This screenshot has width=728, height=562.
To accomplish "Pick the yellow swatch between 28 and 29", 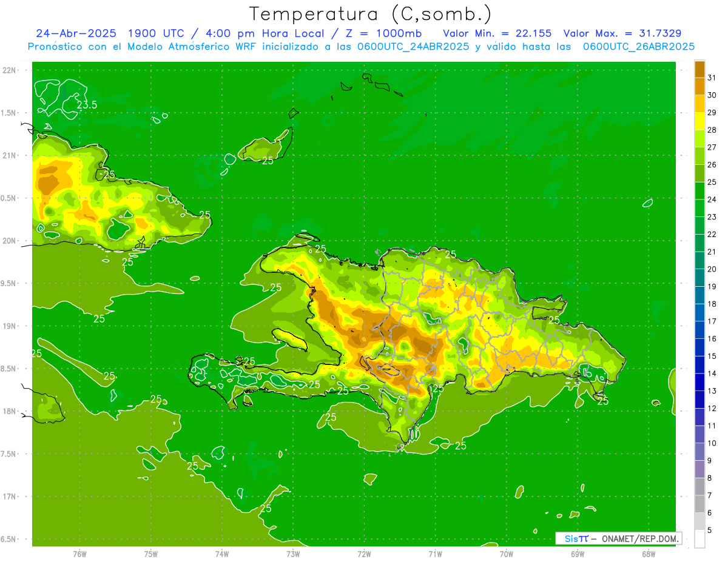I will (699, 121).
